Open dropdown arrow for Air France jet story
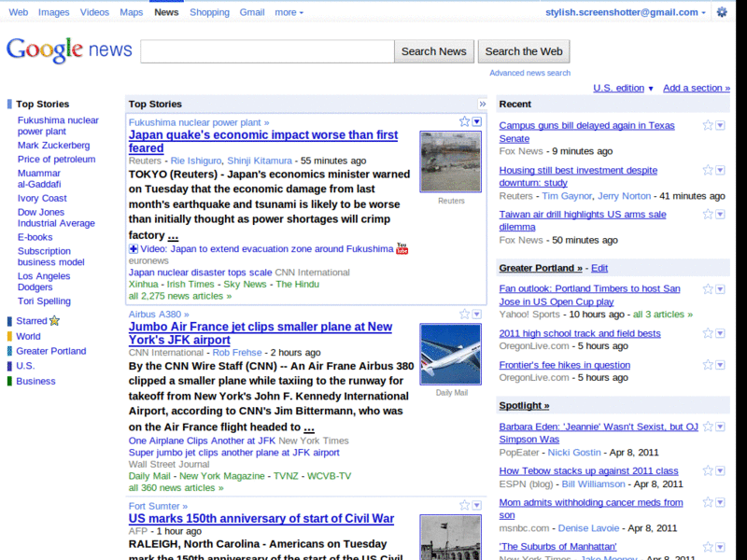Screen dimensions: 747x560 click(x=477, y=315)
